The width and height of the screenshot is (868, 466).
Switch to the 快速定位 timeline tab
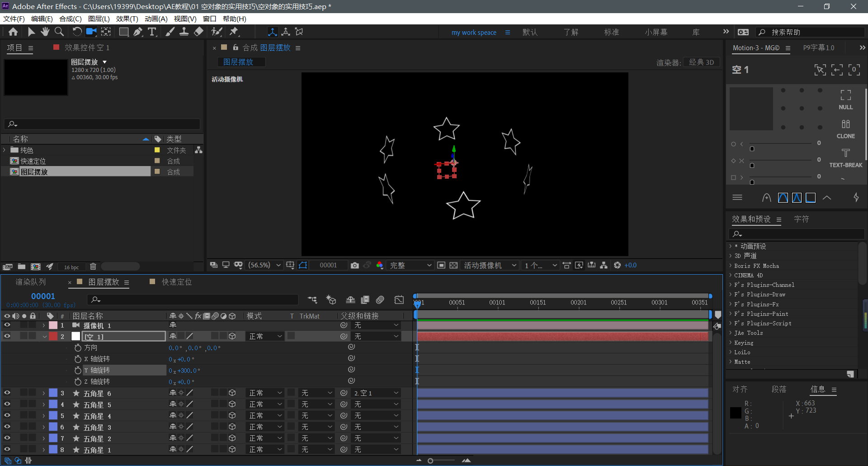point(176,282)
